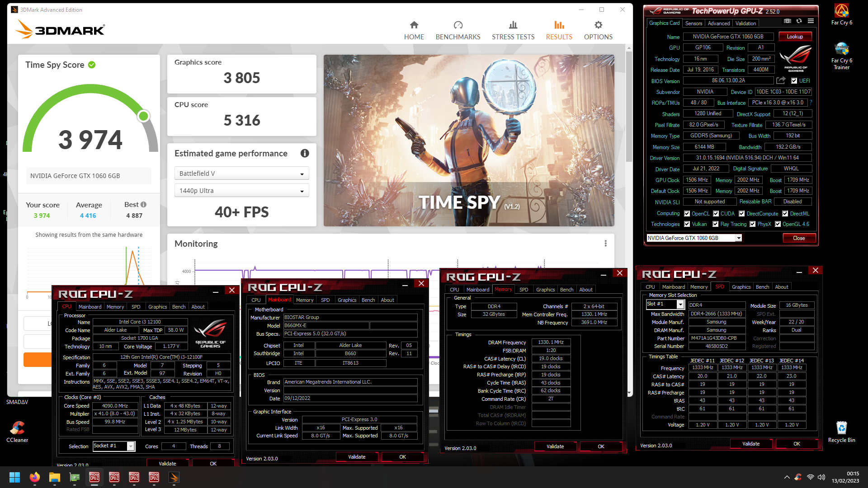Click Validate in the CPU-Z Mainboard window
This screenshot has width=868, height=488.
pyautogui.click(x=357, y=457)
